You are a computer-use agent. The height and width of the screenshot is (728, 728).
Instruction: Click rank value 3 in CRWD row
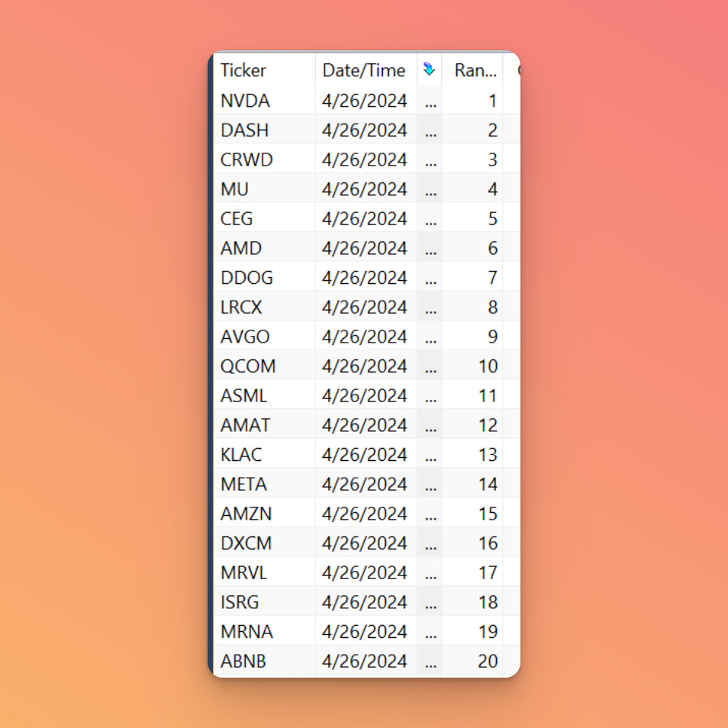coord(472,159)
